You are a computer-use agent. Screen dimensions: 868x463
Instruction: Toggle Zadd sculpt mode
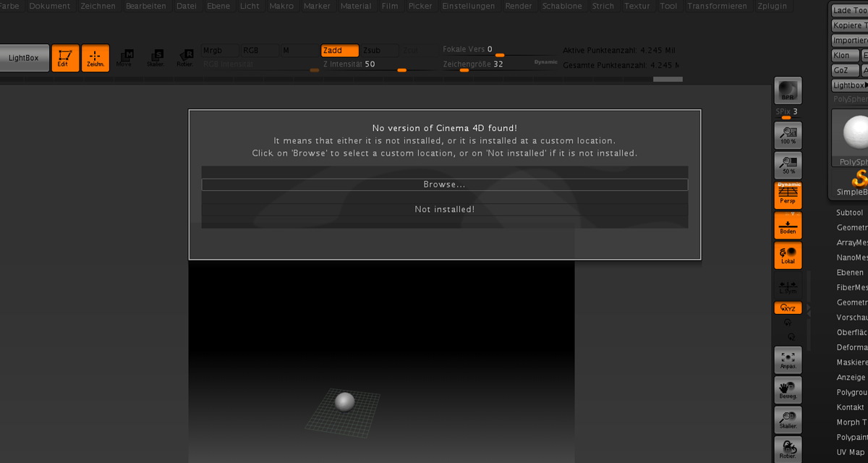tap(340, 51)
